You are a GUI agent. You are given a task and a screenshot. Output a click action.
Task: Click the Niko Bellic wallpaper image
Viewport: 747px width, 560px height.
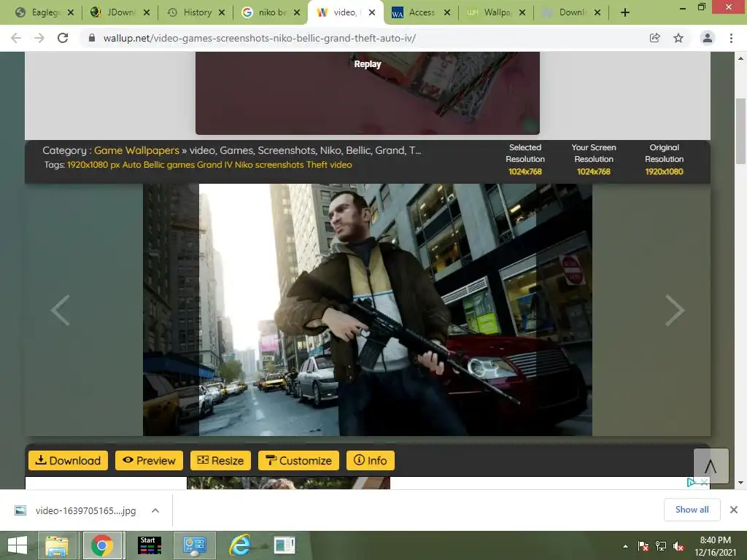[x=368, y=309]
